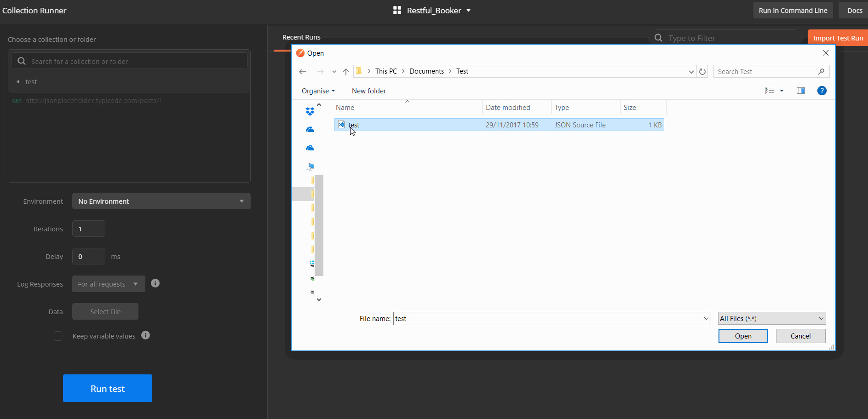
Task: Refresh the folder using the refresh icon
Action: (702, 71)
